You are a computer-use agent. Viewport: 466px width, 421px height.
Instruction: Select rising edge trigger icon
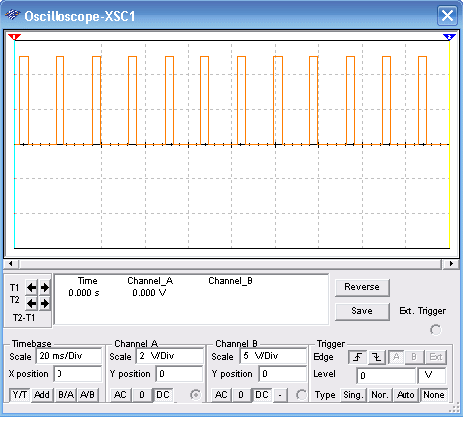click(358, 357)
